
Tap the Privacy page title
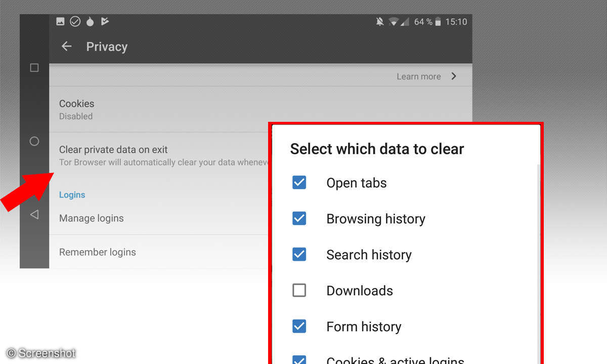point(107,47)
